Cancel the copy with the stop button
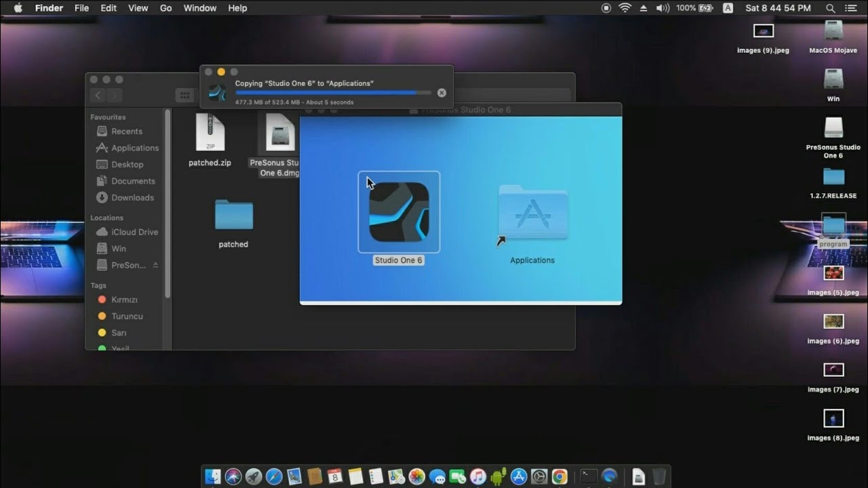 pyautogui.click(x=441, y=93)
